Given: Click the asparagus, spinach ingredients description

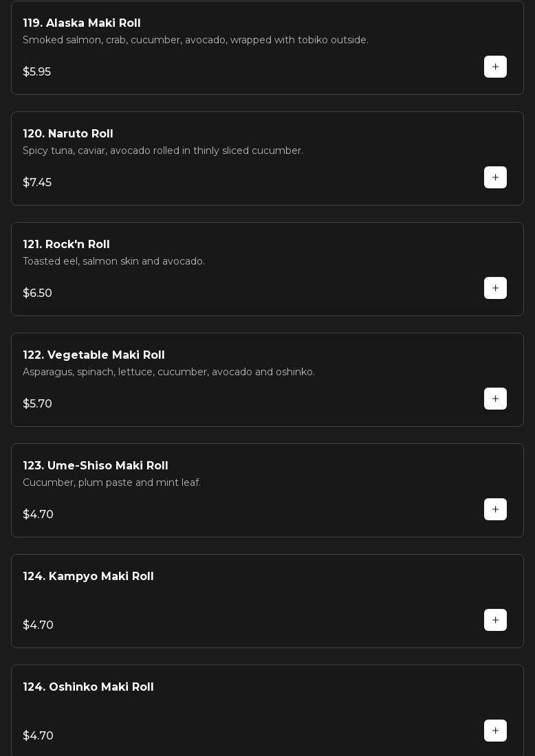Looking at the screenshot, I should (x=168, y=373).
